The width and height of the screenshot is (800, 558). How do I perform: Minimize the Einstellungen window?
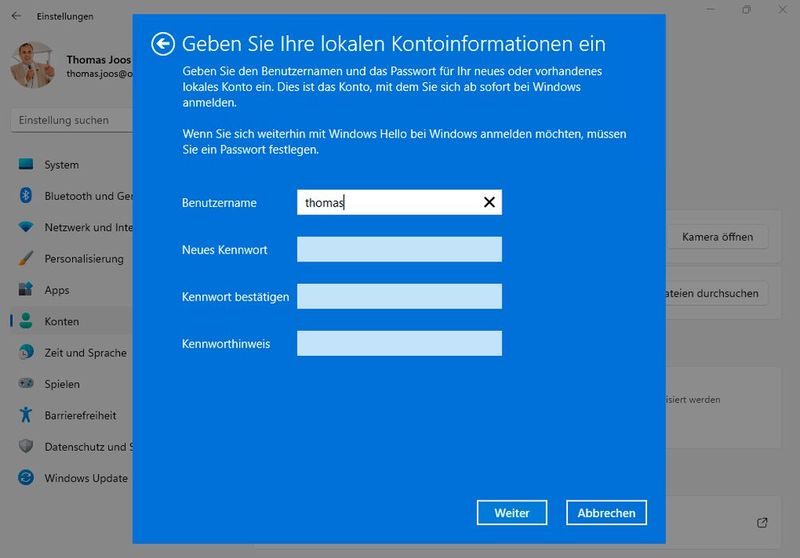(710, 10)
